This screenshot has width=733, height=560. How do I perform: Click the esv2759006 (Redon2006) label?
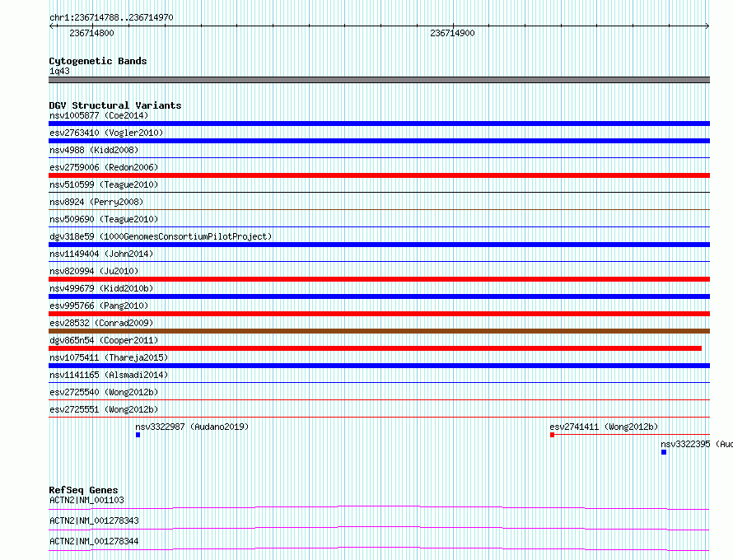coord(104,167)
